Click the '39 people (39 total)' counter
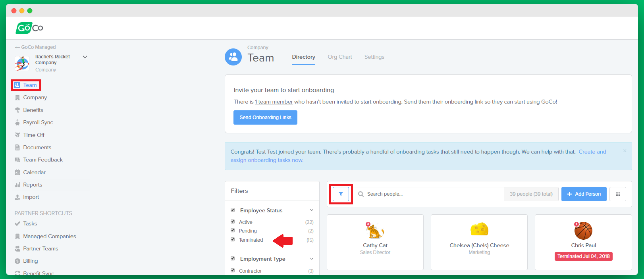This screenshot has height=279, width=644. pos(531,194)
